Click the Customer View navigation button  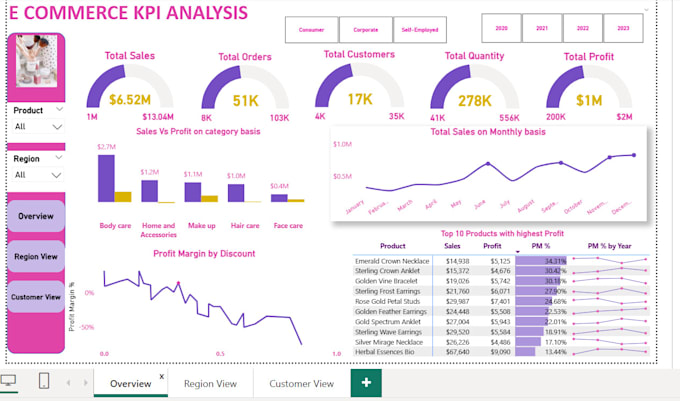[36, 297]
